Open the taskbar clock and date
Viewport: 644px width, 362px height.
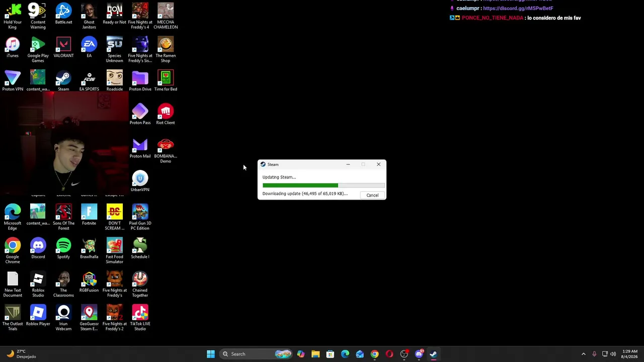pos(630,354)
